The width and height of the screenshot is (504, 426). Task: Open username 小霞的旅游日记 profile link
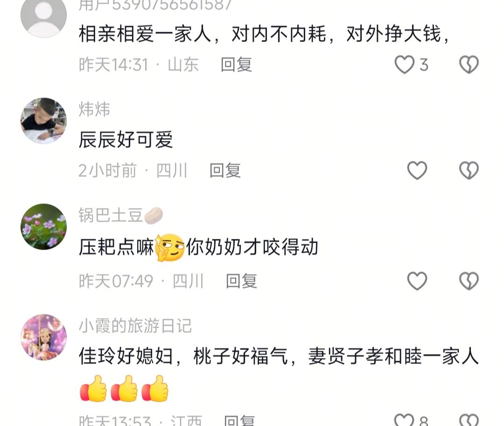tap(135, 326)
